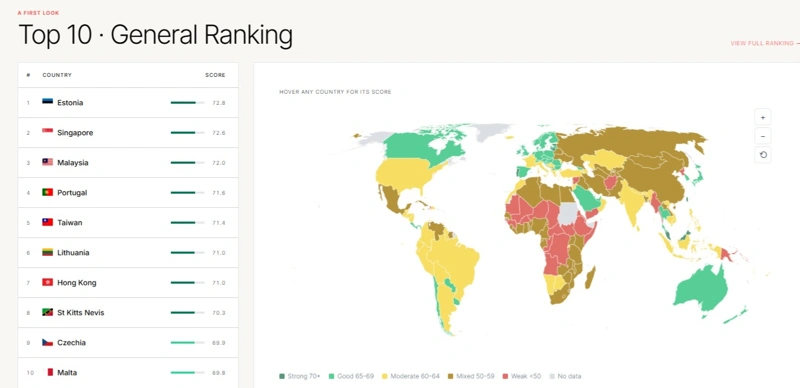Click the SCORE column header

coord(215,75)
